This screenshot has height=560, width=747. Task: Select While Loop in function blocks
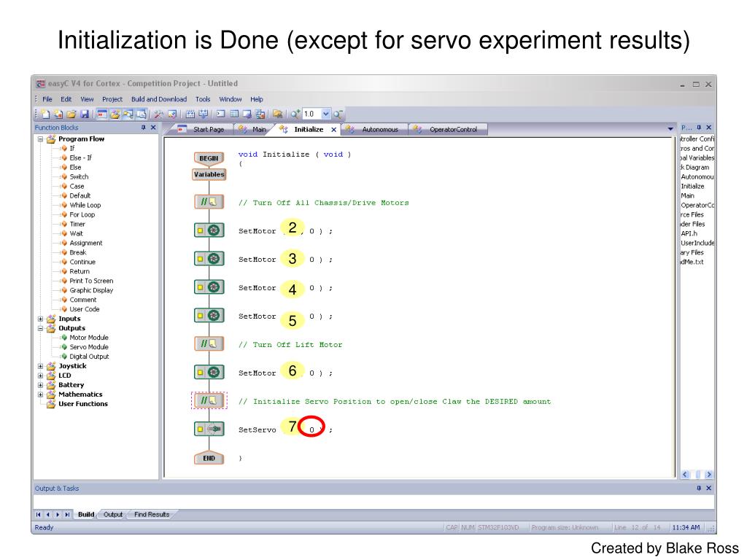[x=85, y=205]
